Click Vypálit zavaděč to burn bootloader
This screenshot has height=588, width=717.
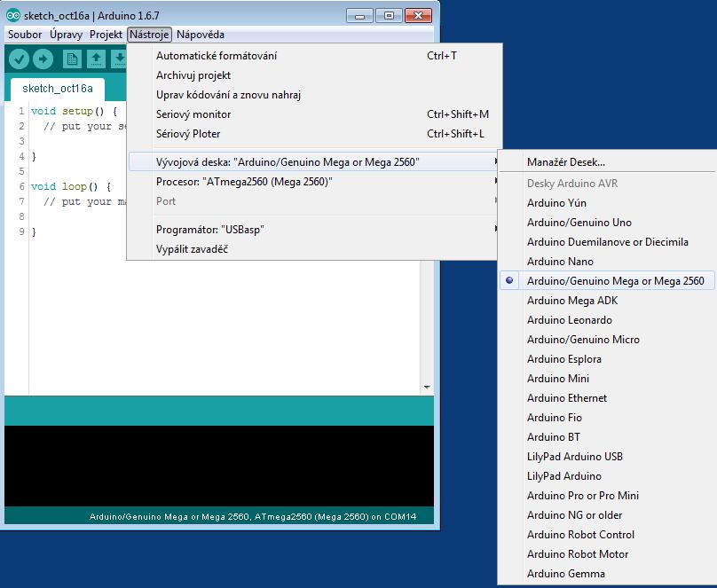(x=192, y=249)
